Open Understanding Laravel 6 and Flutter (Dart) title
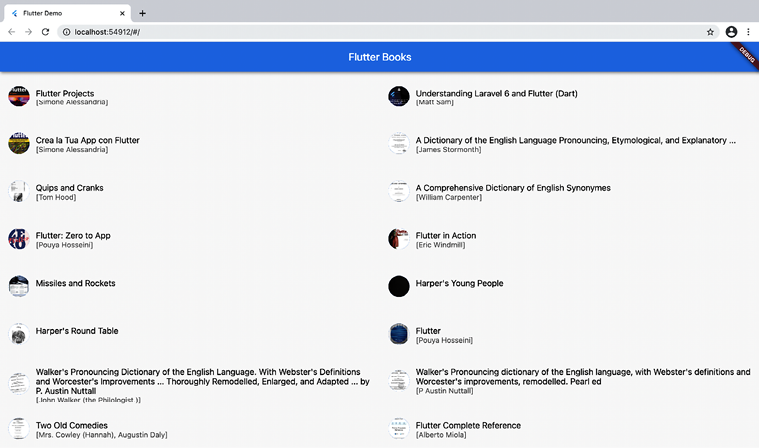This screenshot has width=759, height=448. [x=497, y=93]
